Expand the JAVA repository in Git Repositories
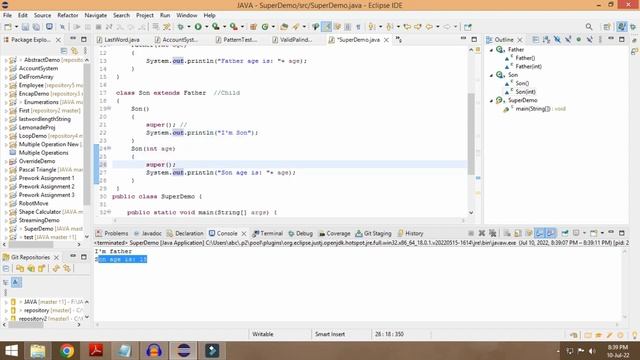This screenshot has width=640, height=360. tap(6, 302)
